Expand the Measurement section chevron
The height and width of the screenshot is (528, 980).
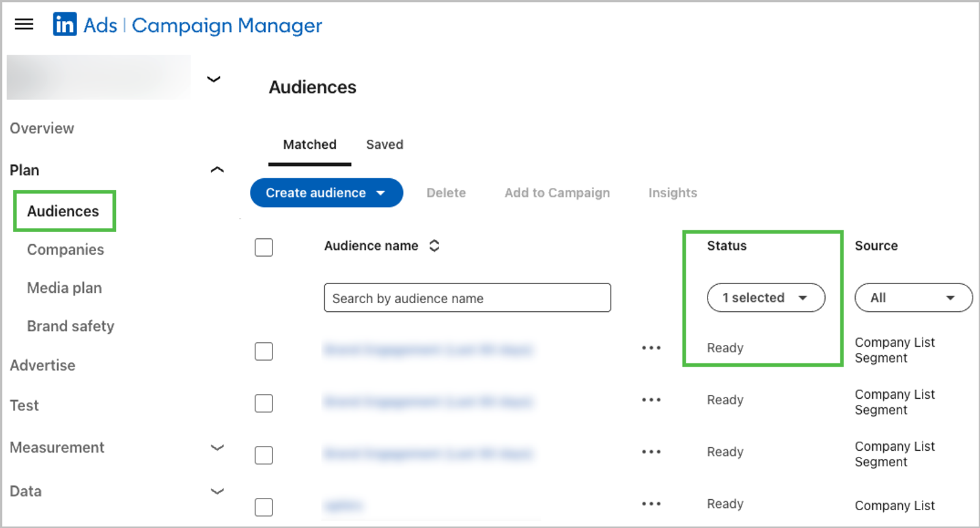point(217,448)
